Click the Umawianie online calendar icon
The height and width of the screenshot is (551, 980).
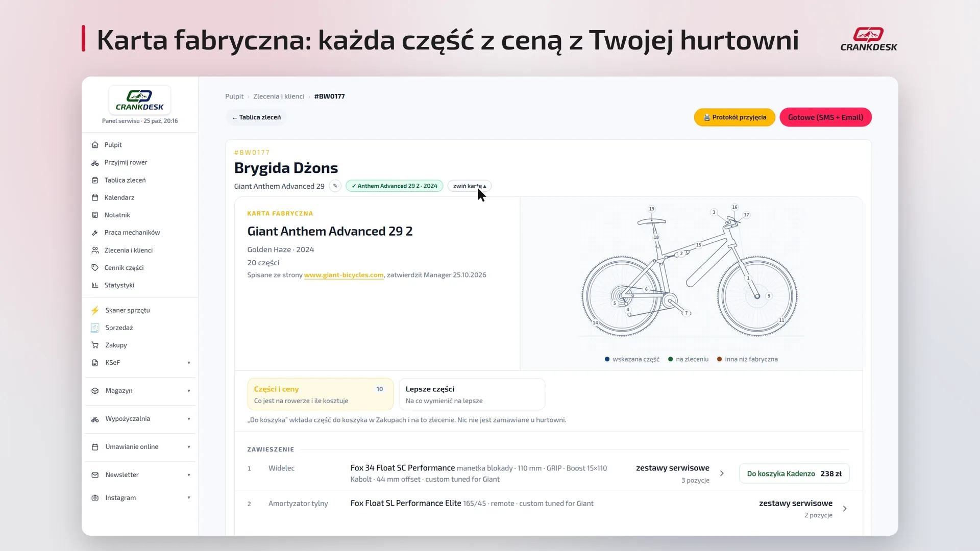coord(95,447)
